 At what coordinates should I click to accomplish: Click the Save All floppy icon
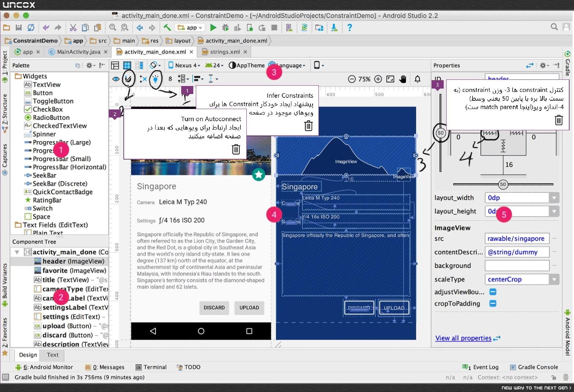[x=19, y=27]
